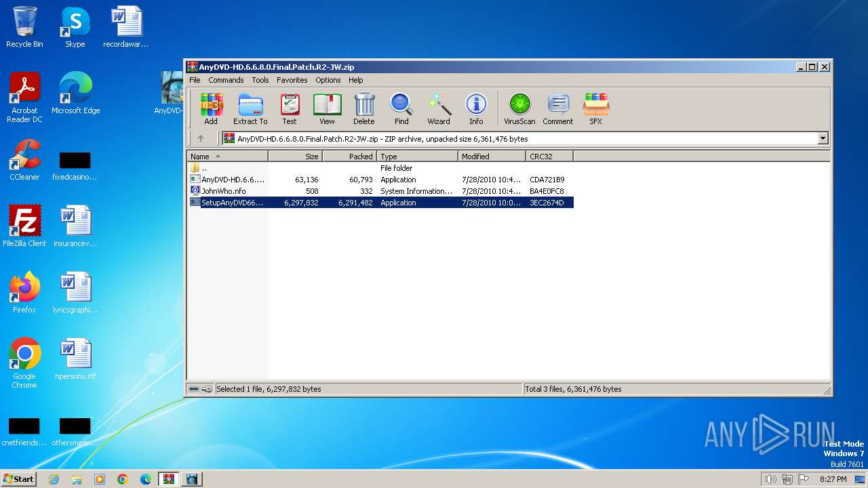This screenshot has width=868, height=488.
Task: Open the Tools menu
Action: point(260,80)
